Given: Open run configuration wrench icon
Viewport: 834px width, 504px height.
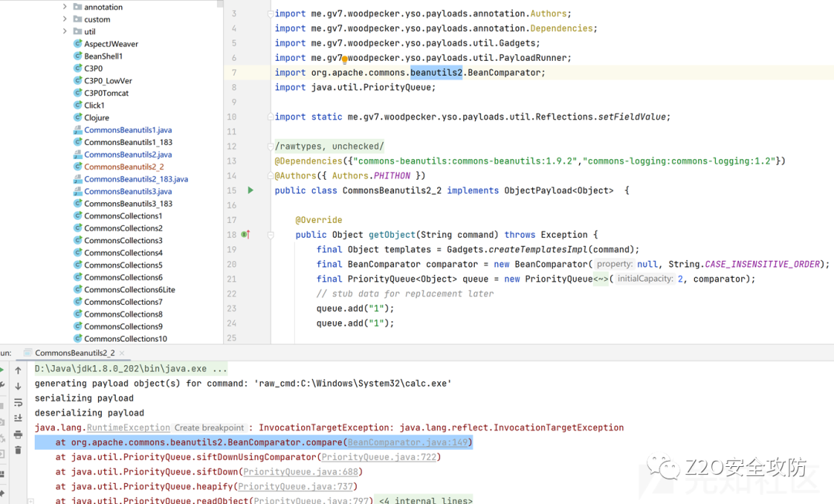Looking at the screenshot, I should (x=2, y=385).
